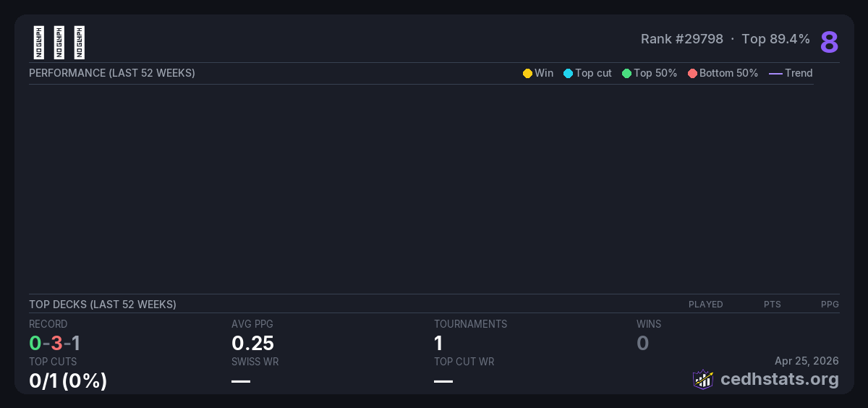868x408 pixels.
Task: Toggle the green Top 50% legend dot
Action: click(x=626, y=73)
